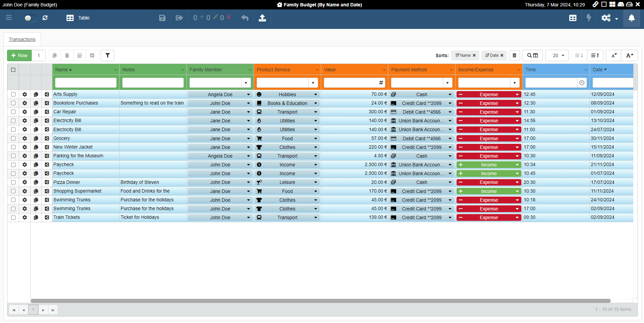Expand Family Member filter dropdown
Image resolution: width=644 pixels, height=323 pixels.
(x=246, y=83)
